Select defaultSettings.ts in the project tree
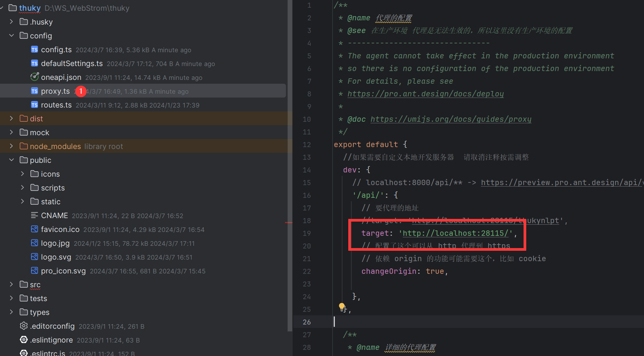The height and width of the screenshot is (356, 644). pos(72,63)
